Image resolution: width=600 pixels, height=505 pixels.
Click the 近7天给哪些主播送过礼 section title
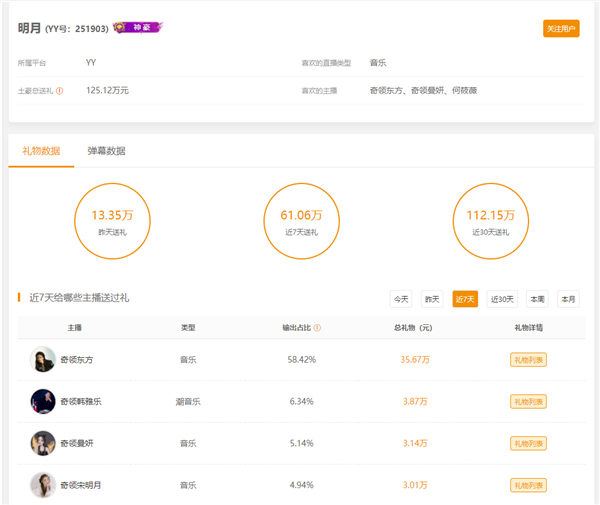[79, 298]
